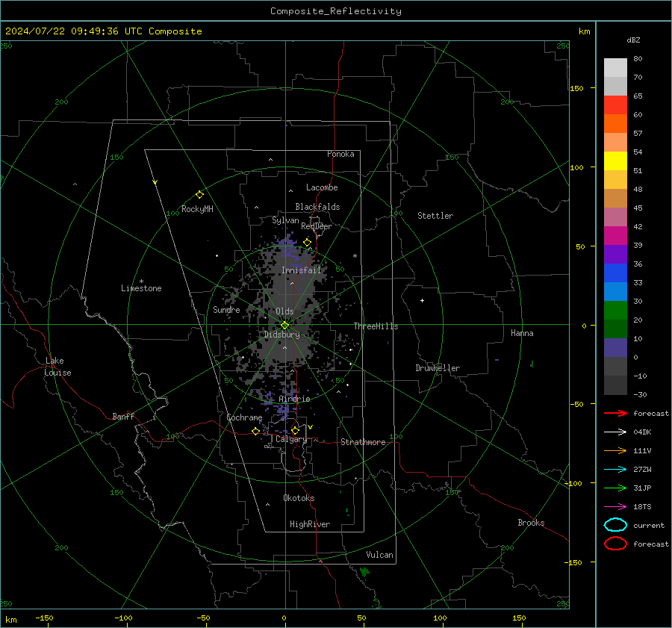Click the purple 36–39 dBZ swatch
The height and width of the screenshot is (628, 672).
[615, 254]
